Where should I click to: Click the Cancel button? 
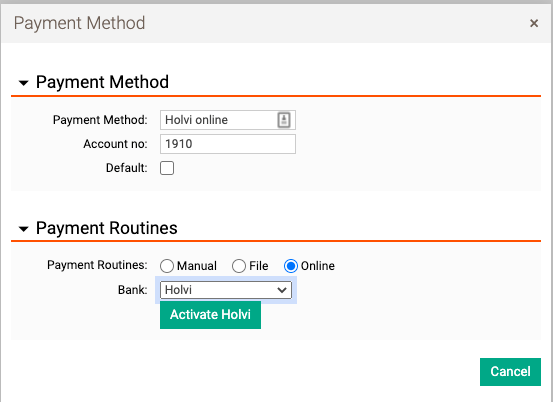(510, 372)
